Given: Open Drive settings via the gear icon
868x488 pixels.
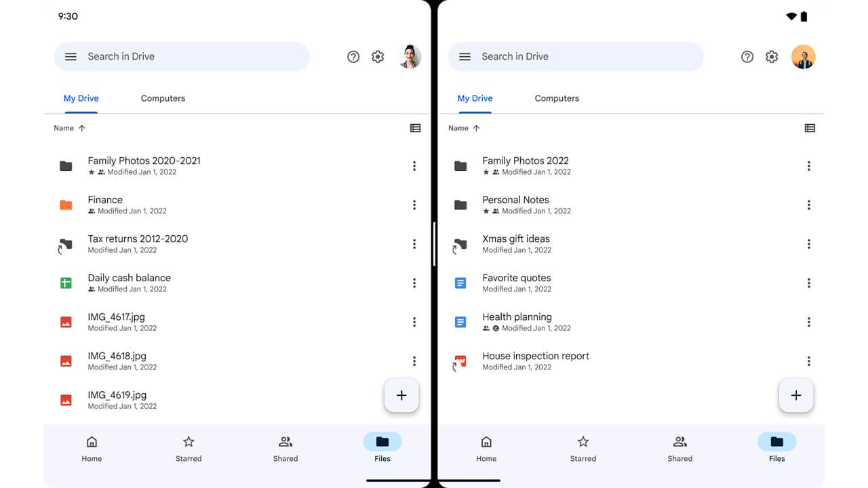Looking at the screenshot, I should pyautogui.click(x=378, y=56).
